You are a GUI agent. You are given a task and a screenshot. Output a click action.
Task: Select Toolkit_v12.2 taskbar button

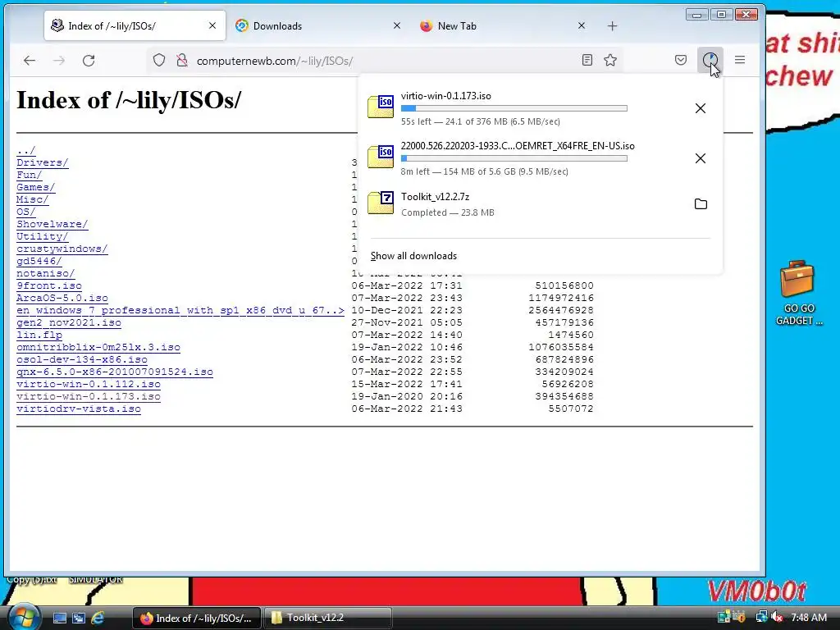tap(327, 619)
